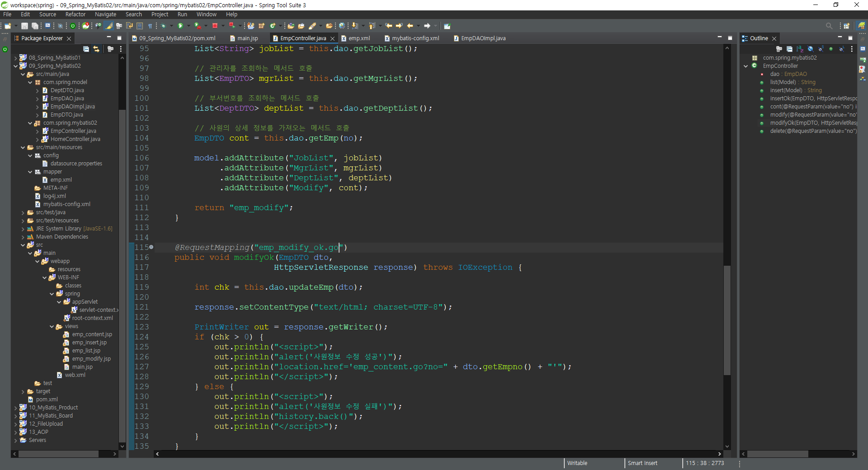Toggle Hide Fields in Outline

point(810,49)
